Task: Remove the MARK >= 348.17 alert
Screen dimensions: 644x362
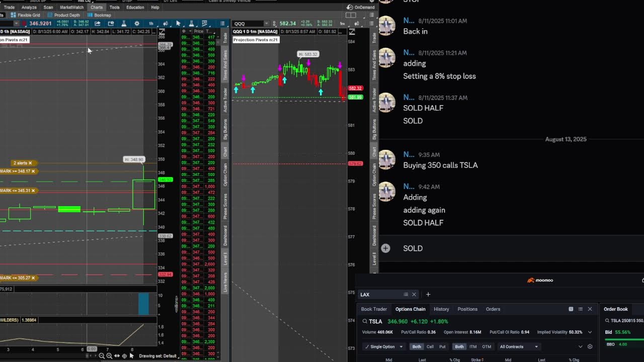Action: [x=34, y=171]
